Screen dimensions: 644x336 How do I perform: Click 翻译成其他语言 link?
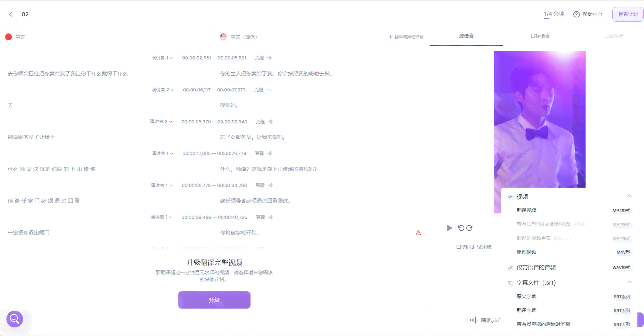tap(409, 37)
